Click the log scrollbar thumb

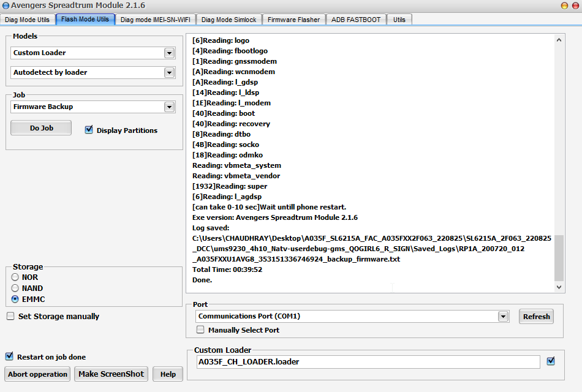coord(559,258)
